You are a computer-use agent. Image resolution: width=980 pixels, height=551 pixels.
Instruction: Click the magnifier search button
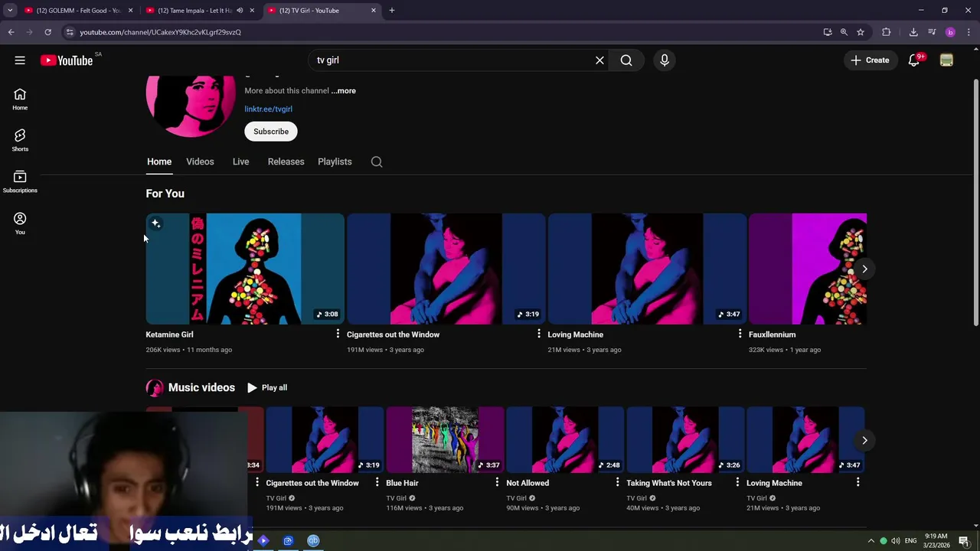click(x=626, y=60)
